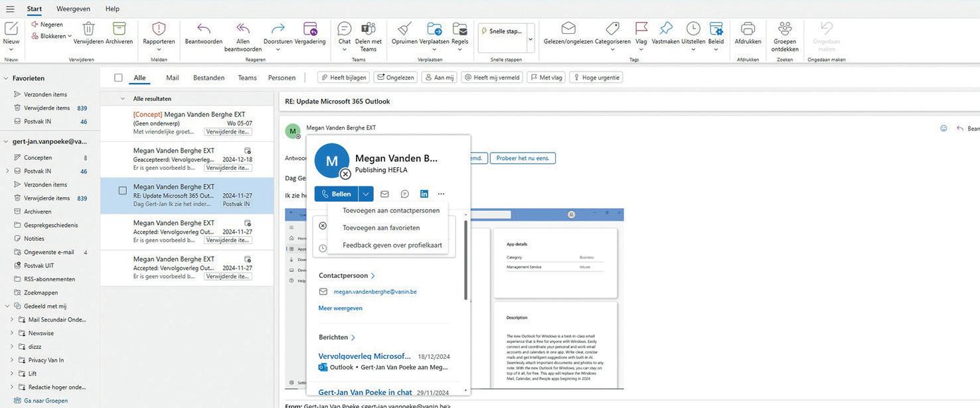Collapse the gert-jan.vanpoeke account tree

pos(6,141)
